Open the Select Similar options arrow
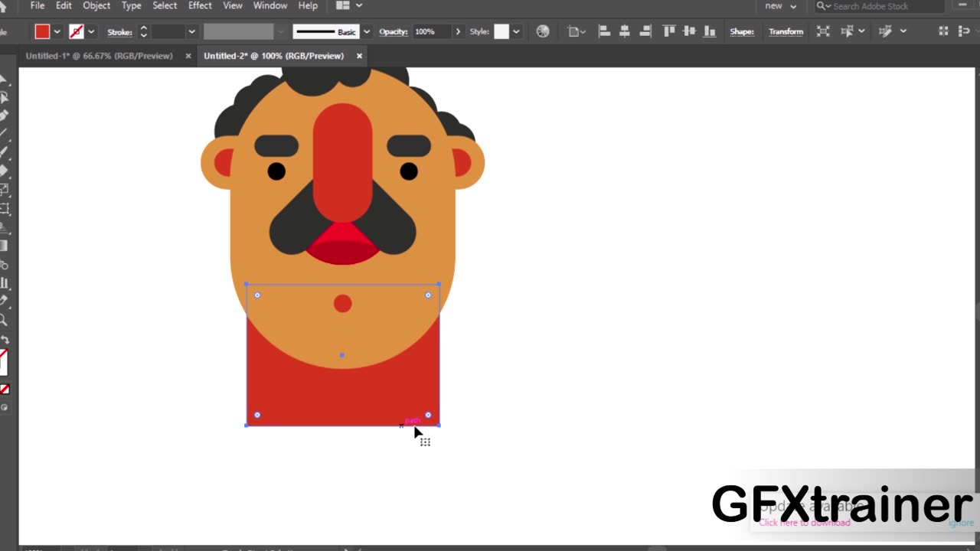This screenshot has width=980, height=551. tap(861, 31)
